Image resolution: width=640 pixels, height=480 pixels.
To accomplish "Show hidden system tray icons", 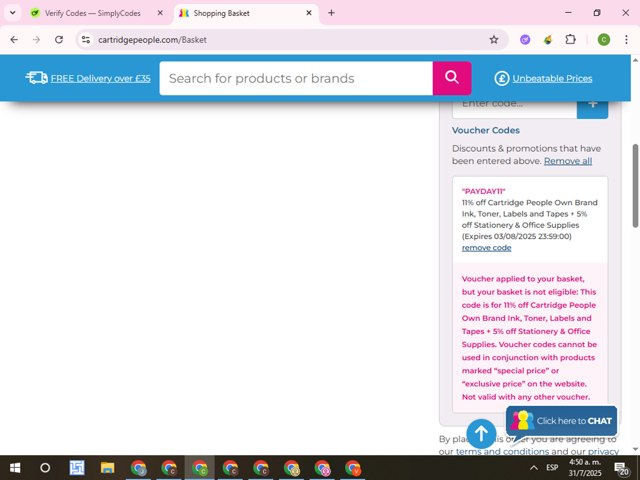I will 533,468.
